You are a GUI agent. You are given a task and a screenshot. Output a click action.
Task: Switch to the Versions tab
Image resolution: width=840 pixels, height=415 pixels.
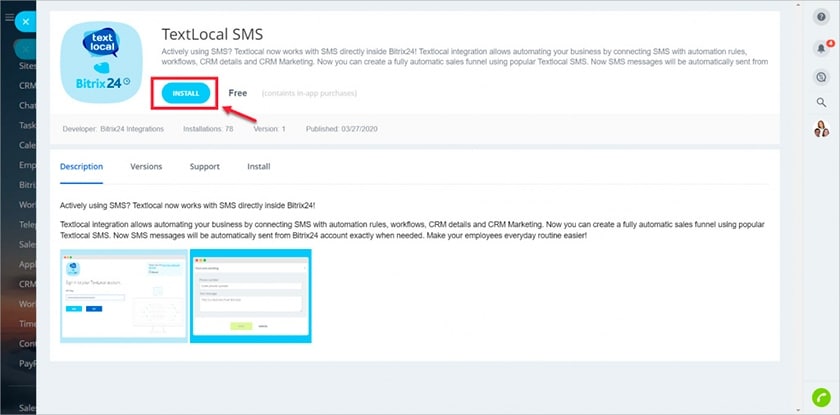pyautogui.click(x=146, y=167)
